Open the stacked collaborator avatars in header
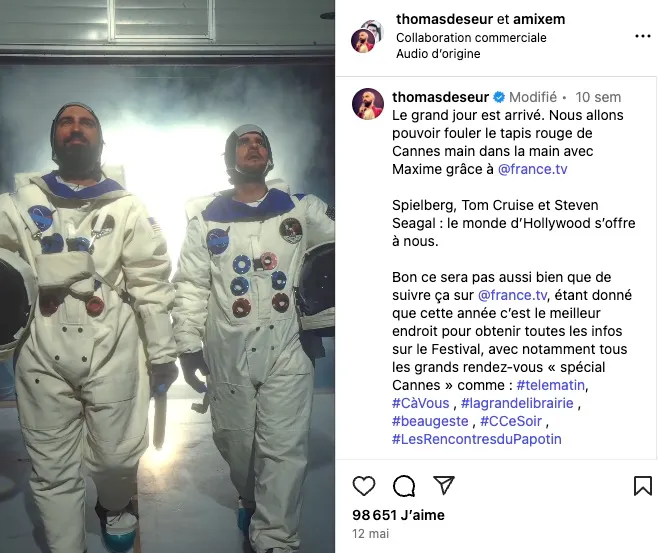This screenshot has height=553, width=658. (x=367, y=36)
